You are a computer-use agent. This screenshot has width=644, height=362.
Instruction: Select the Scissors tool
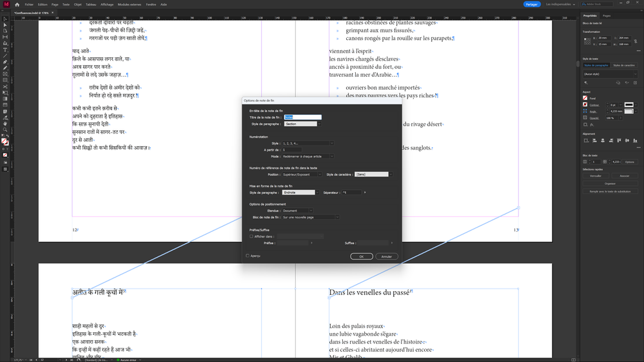[5, 86]
